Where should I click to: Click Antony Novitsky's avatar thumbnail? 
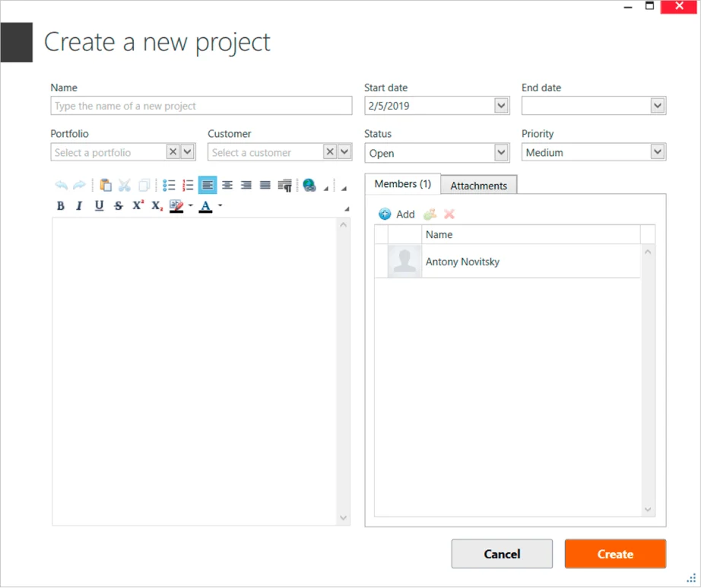tap(404, 261)
